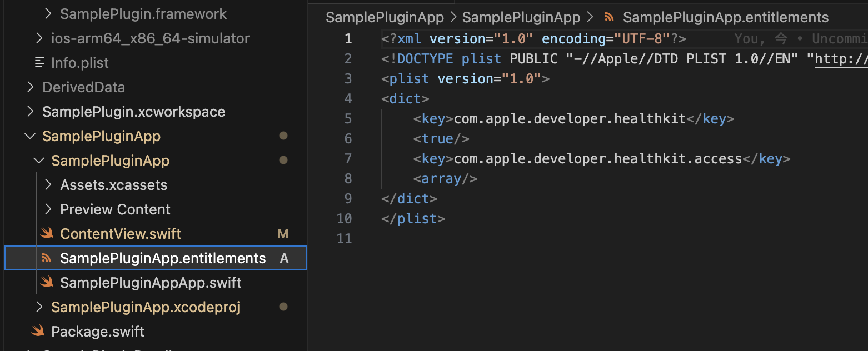
Task: Click the entitlements file icon in the breadcrumb
Action: click(x=609, y=18)
